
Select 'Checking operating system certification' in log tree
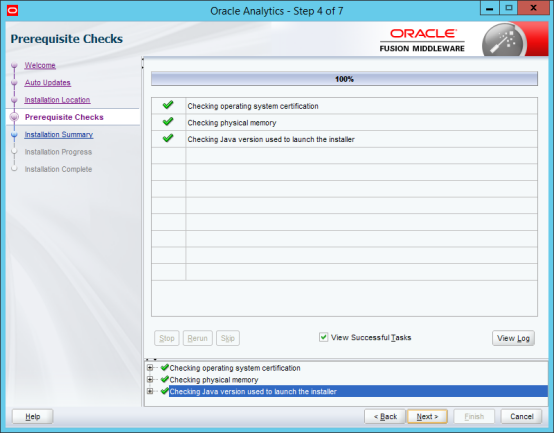(235, 368)
